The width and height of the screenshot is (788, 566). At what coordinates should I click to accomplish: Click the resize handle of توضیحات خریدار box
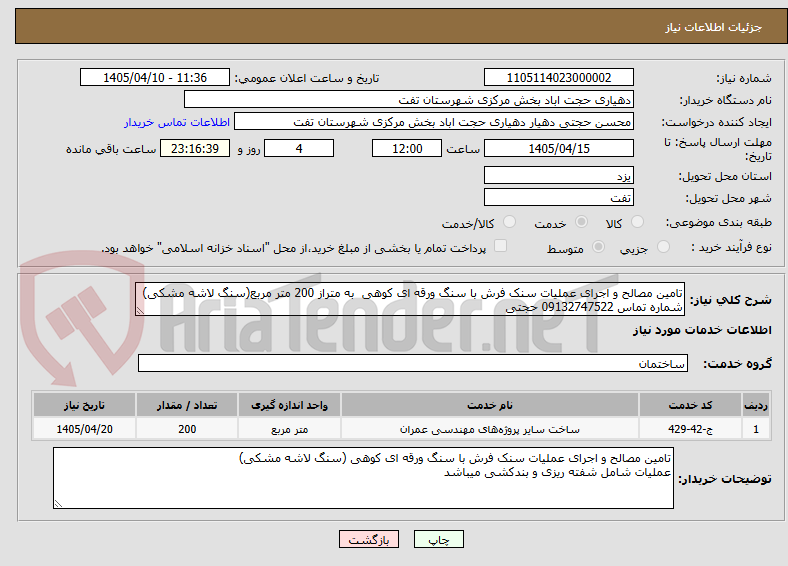click(58, 503)
